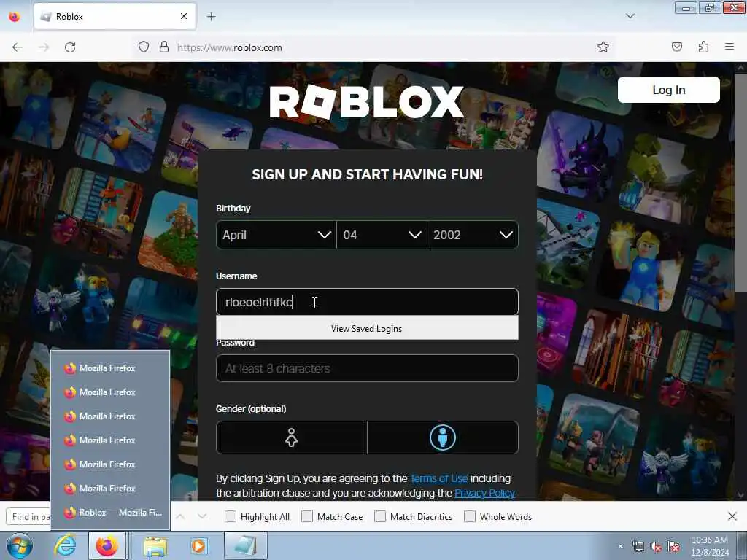This screenshot has width=747, height=560.
Task: Expand the list all tabs chevron
Action: 630,17
